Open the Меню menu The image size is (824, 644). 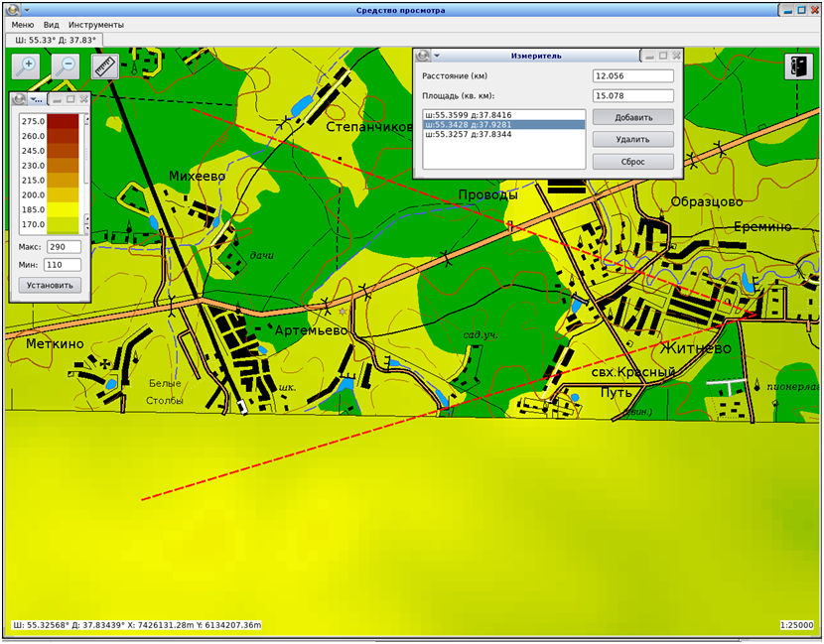point(23,25)
